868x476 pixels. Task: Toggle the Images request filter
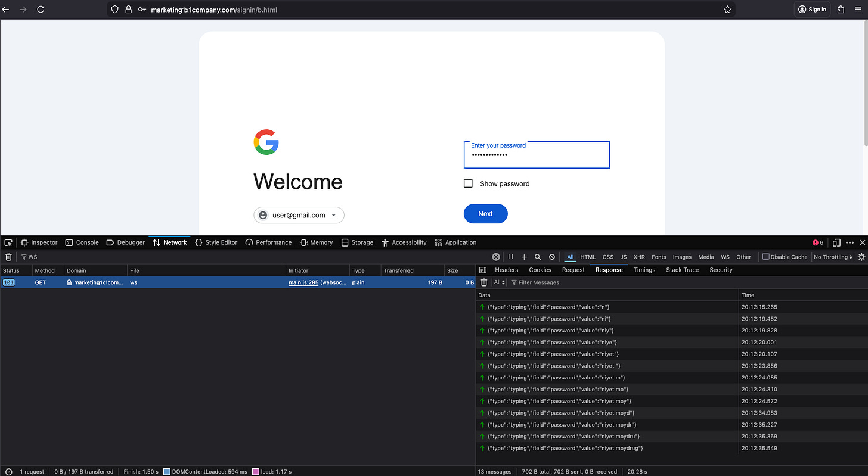tap(682, 257)
